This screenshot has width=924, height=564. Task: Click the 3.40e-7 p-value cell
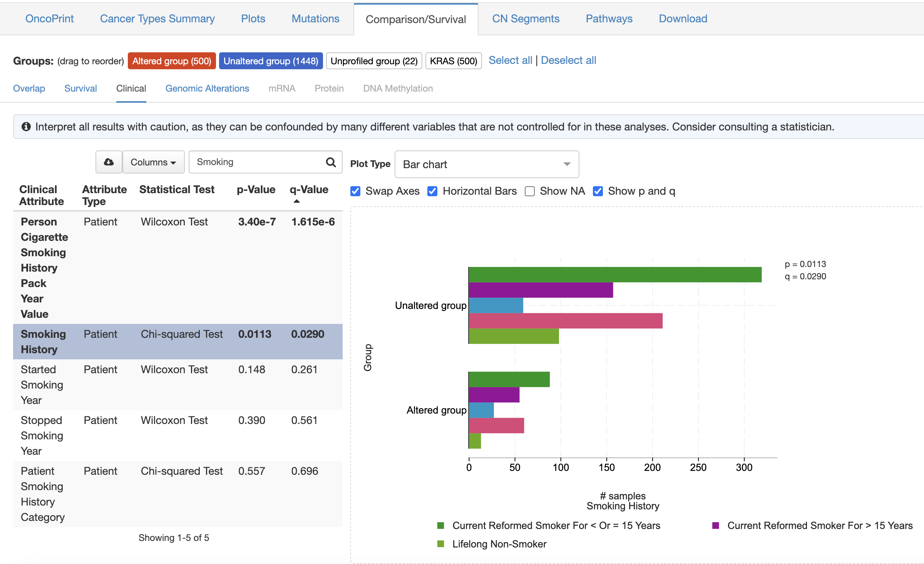point(257,222)
